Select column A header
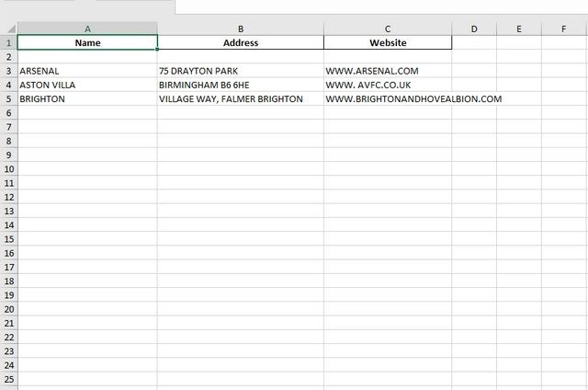The height and width of the screenshot is (390, 588). point(87,29)
